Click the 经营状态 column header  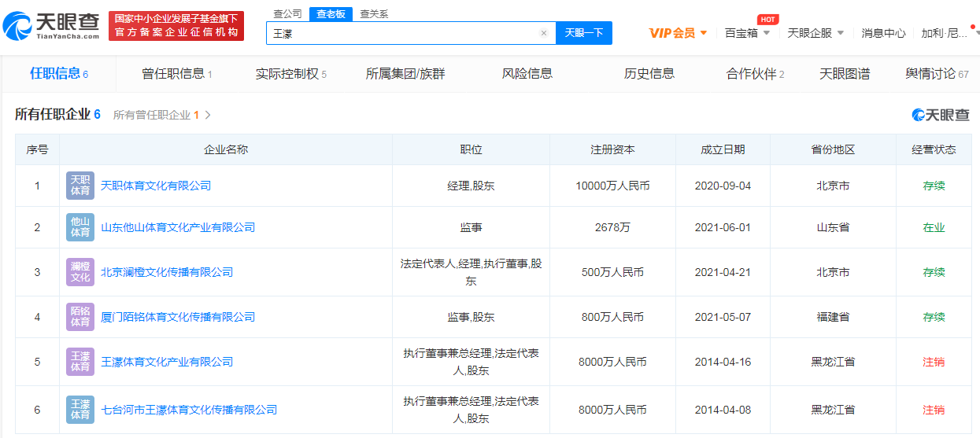[934, 149]
